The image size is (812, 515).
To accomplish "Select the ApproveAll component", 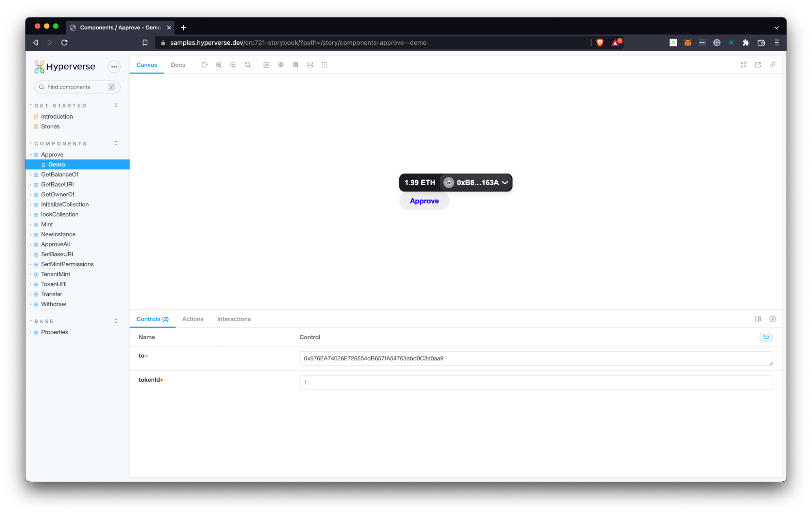I will [x=55, y=245].
